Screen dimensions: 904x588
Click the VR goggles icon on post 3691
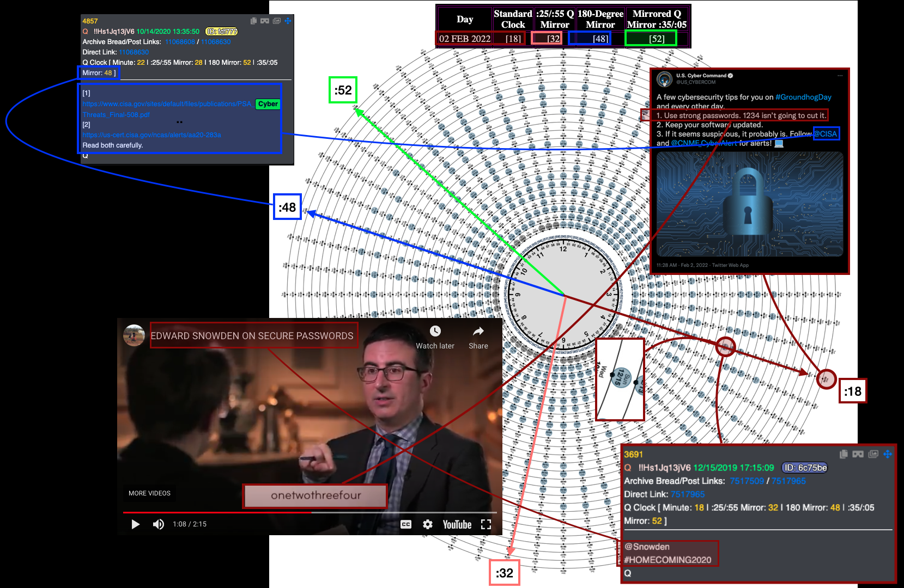(x=858, y=454)
